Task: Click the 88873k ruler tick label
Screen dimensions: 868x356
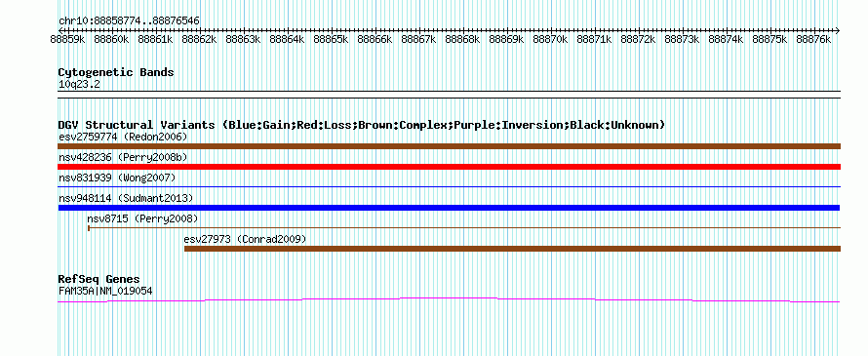Action: [x=682, y=39]
